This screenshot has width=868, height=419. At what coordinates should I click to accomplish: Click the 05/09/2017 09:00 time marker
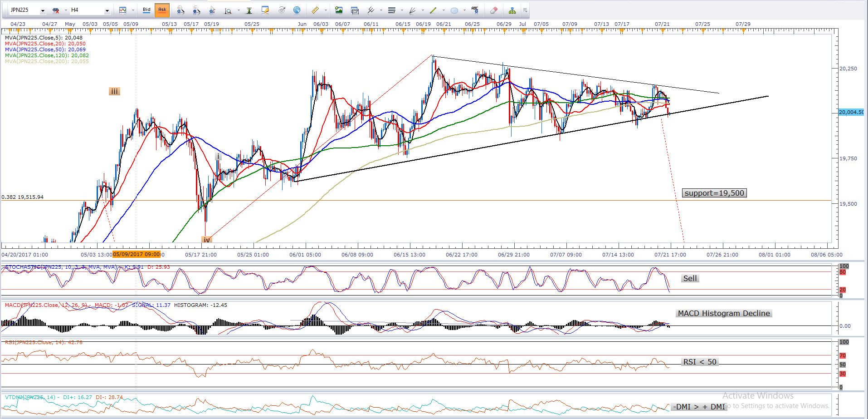coord(136,254)
